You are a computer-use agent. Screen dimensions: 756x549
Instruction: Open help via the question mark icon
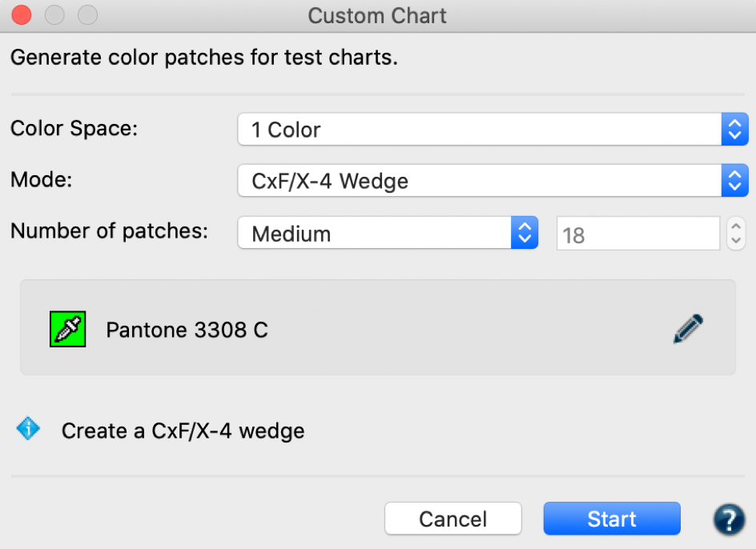click(x=729, y=519)
